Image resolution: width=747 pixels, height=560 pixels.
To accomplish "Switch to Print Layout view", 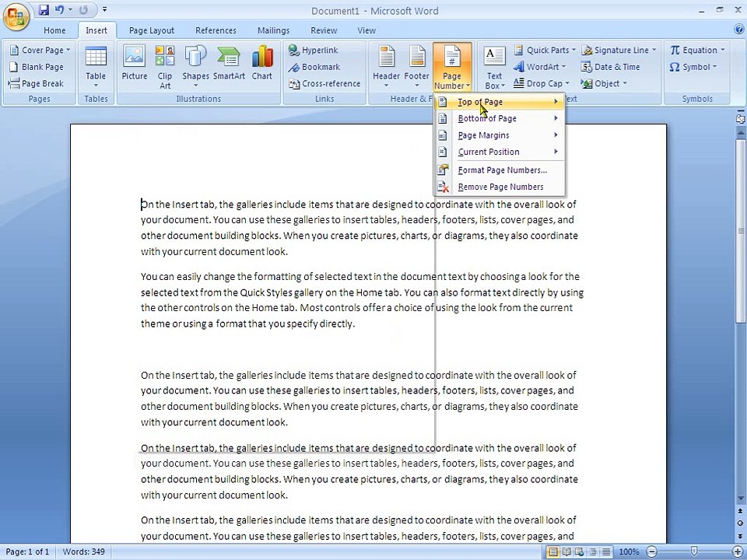I will (x=552, y=552).
